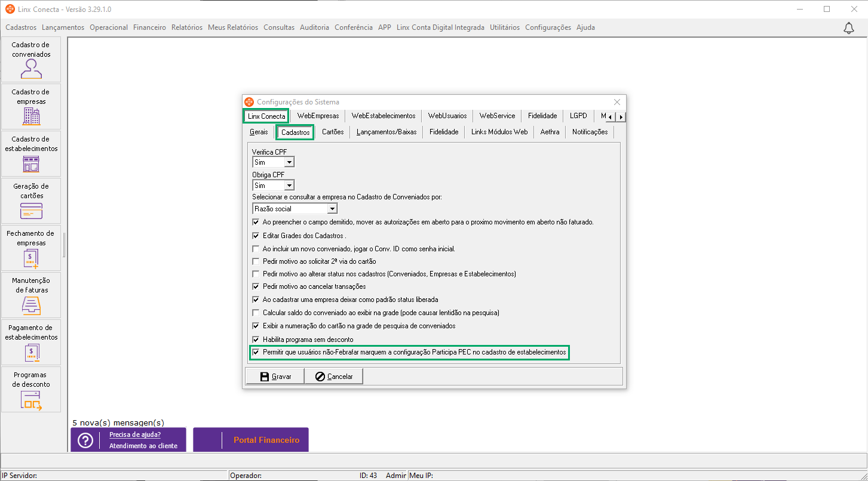
Task: Toggle Exibir numeração do cartão checkbox
Action: coord(256,326)
